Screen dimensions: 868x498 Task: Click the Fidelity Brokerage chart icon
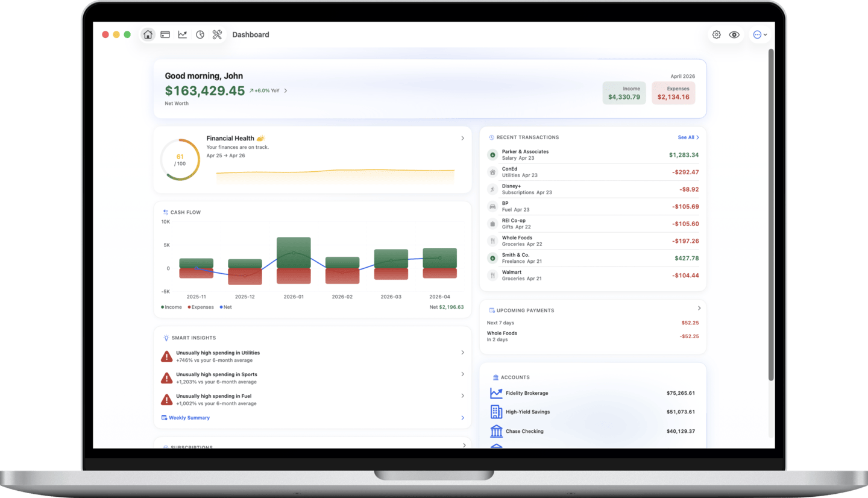(496, 393)
